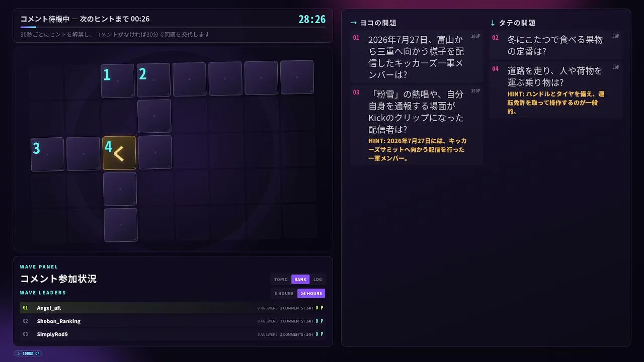Select across clue 01 about 富山から三重

click(417, 57)
